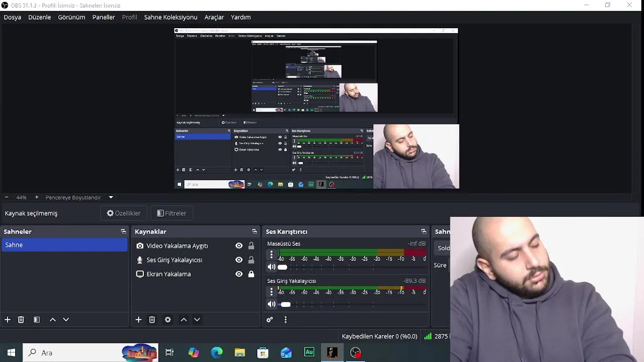Open Windows Start menu
The height and width of the screenshot is (362, 644).
11,353
